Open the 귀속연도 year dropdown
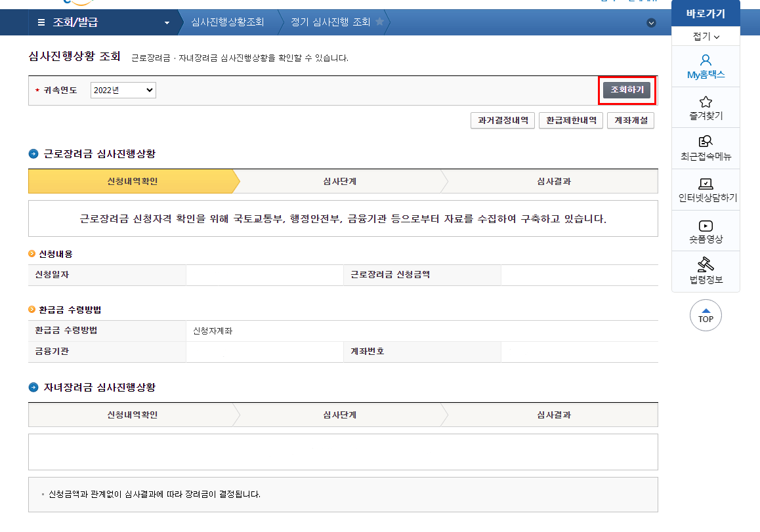This screenshot has height=532, width=760. 123,90
